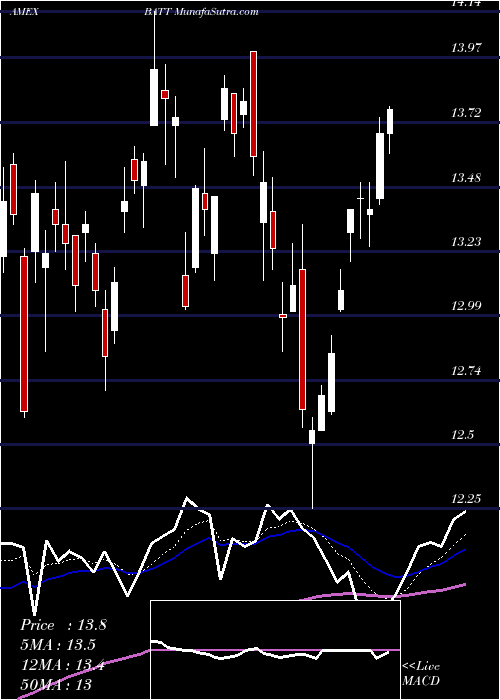500x700 pixels.
Task: Click the 12.5 price axis label
Action: click(x=463, y=435)
